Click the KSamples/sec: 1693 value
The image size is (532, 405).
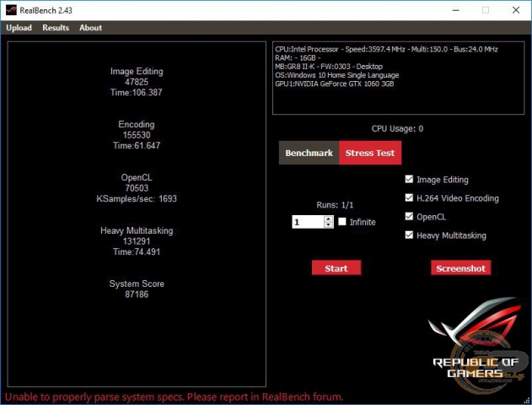point(137,198)
